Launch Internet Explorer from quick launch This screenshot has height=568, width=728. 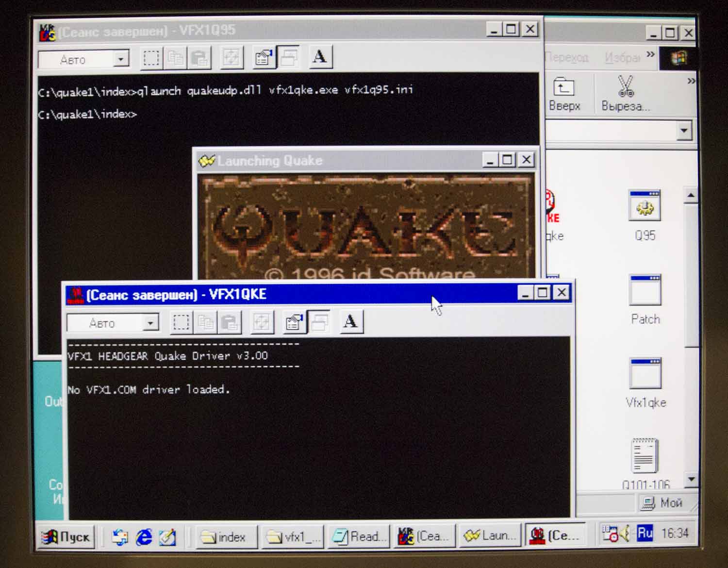coord(144,537)
